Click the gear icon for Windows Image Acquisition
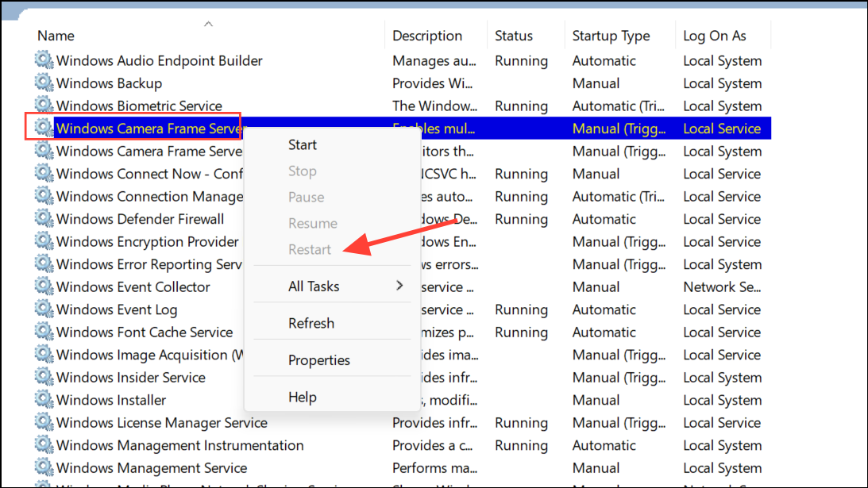The width and height of the screenshot is (868, 488). click(x=44, y=354)
